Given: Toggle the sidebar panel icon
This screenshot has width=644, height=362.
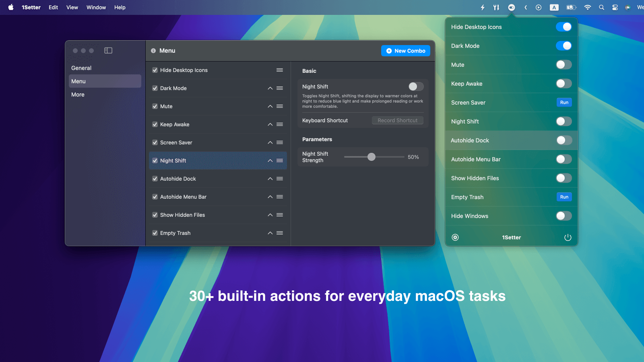Looking at the screenshot, I should point(108,51).
